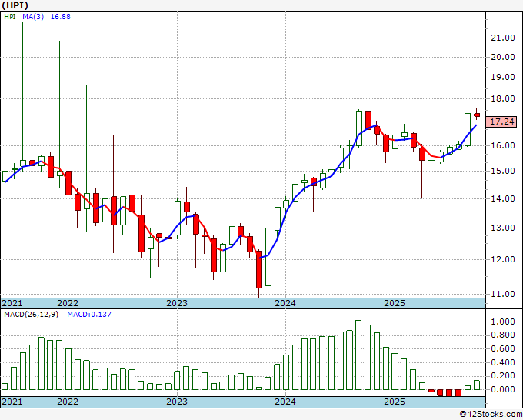
Task: Click the 20.00 price axis label
Action: [503, 57]
